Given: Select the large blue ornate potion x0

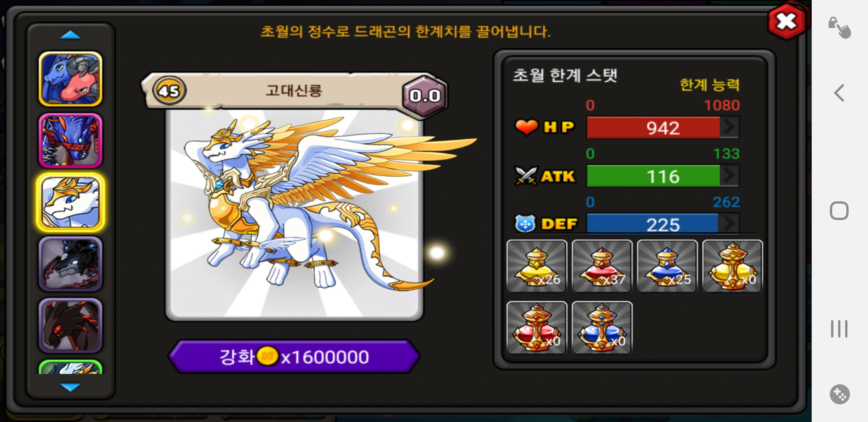Looking at the screenshot, I should tap(602, 328).
